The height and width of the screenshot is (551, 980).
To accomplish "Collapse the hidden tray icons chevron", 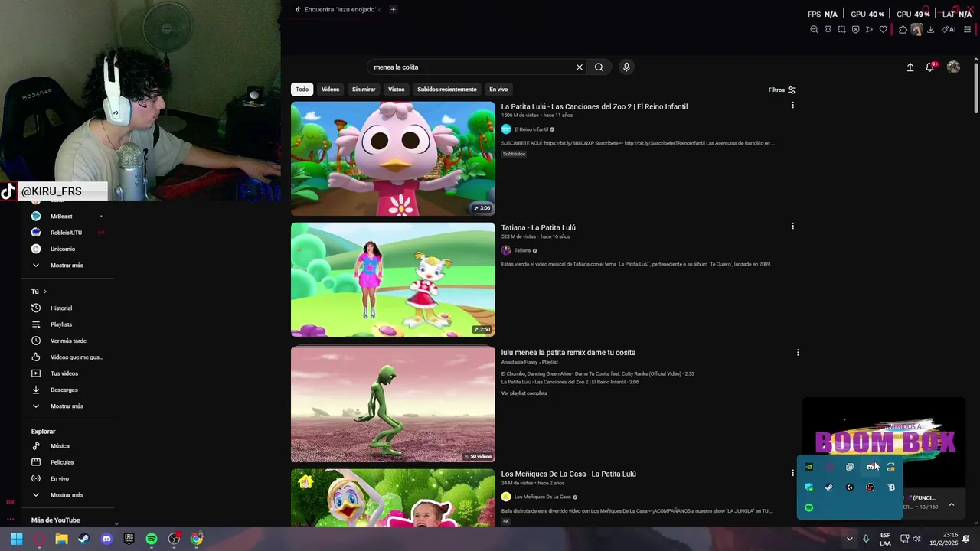I will pos(849,539).
